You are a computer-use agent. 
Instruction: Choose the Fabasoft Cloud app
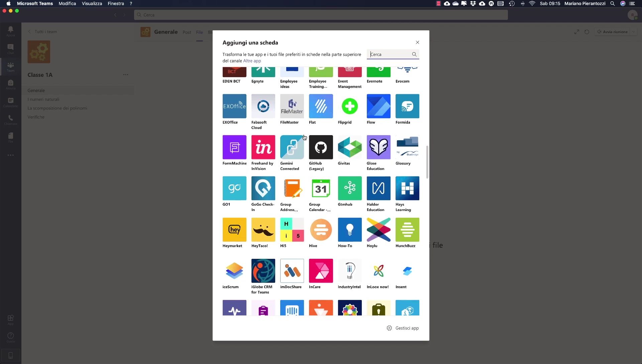[263, 106]
